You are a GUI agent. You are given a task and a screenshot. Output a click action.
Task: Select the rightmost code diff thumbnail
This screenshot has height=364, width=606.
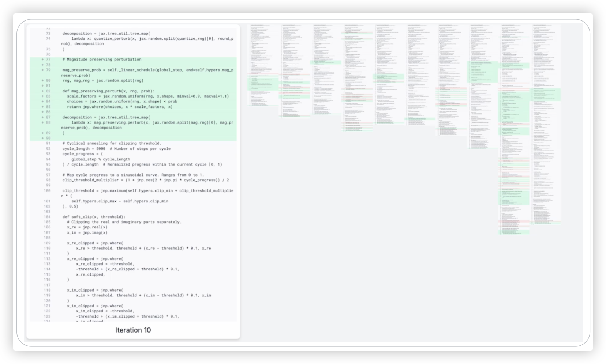[x=546, y=124]
